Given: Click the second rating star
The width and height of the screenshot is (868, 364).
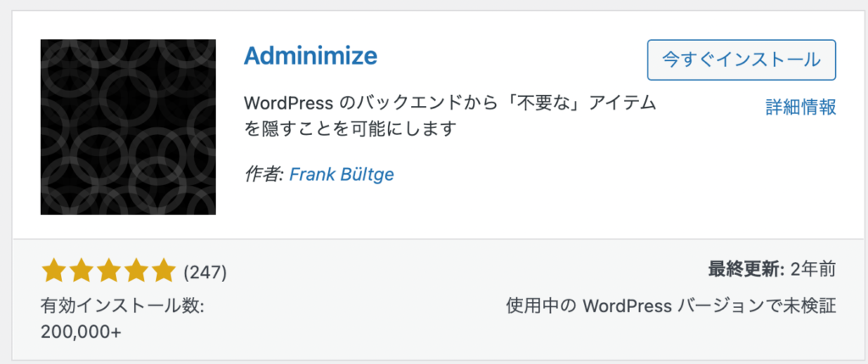Looking at the screenshot, I should point(81,271).
